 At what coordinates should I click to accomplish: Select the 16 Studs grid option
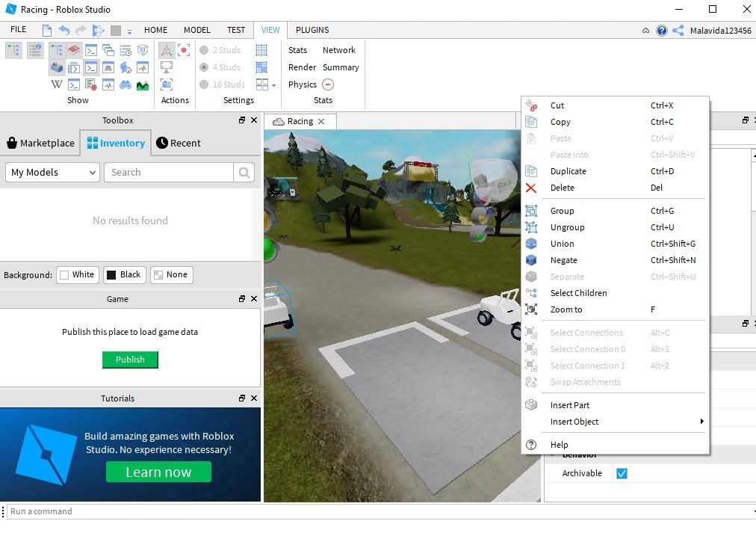(x=223, y=85)
